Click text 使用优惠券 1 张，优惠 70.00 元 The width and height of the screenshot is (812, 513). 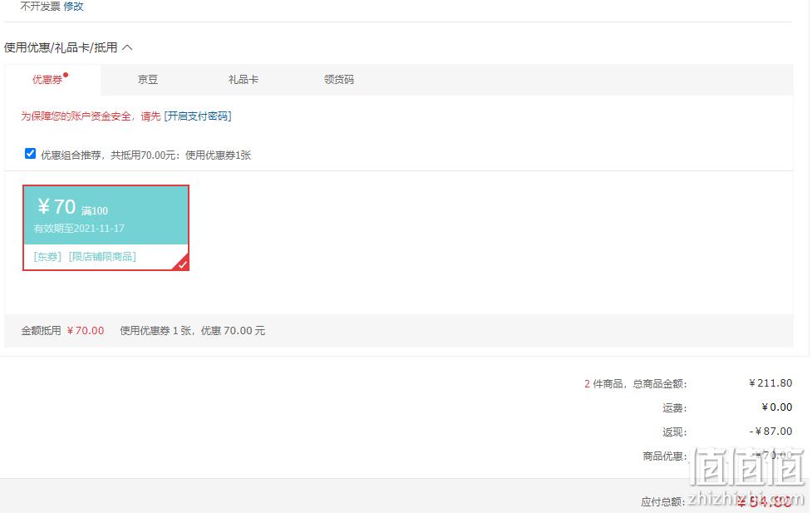coord(193,331)
